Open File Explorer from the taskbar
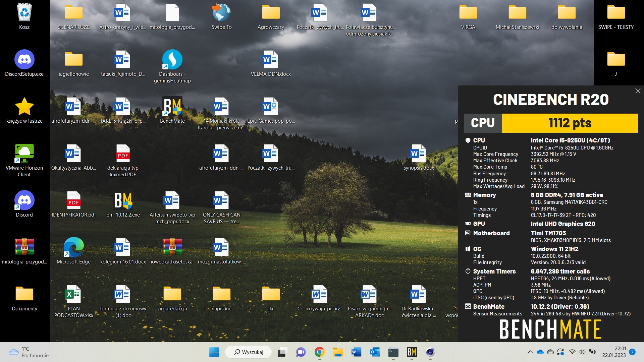Image resolution: width=644 pixels, height=362 pixels. tap(338, 352)
